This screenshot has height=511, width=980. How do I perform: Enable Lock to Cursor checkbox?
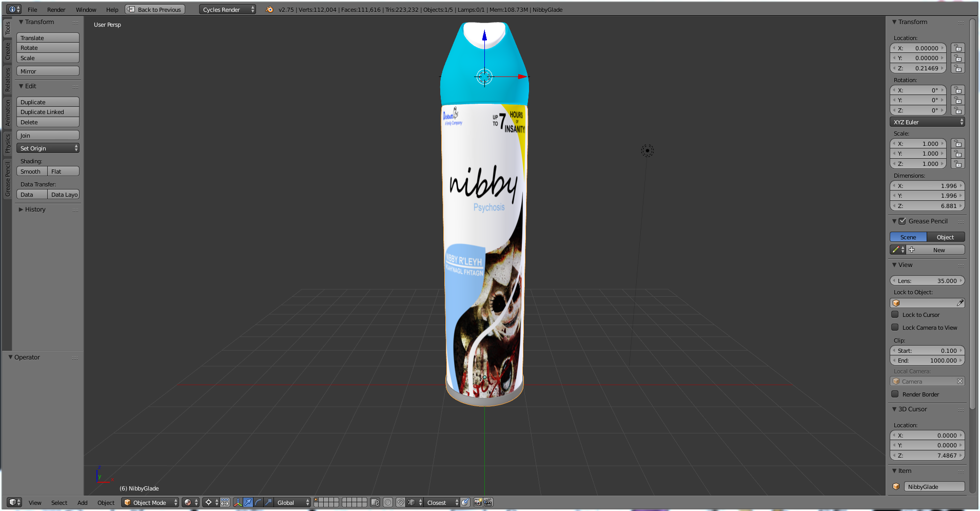895,314
